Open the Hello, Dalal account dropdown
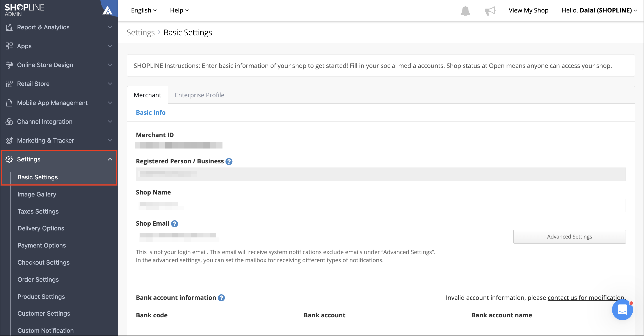 [x=599, y=10]
